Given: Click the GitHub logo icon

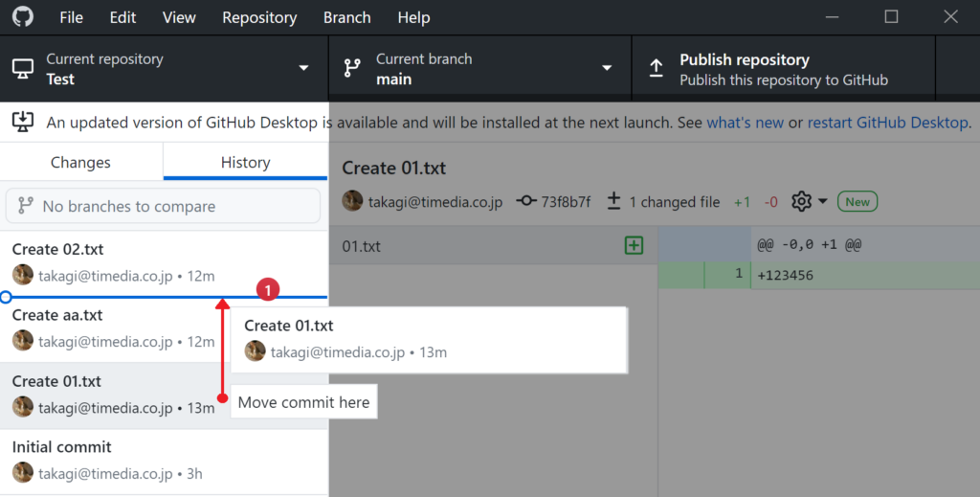Looking at the screenshot, I should pos(22,17).
